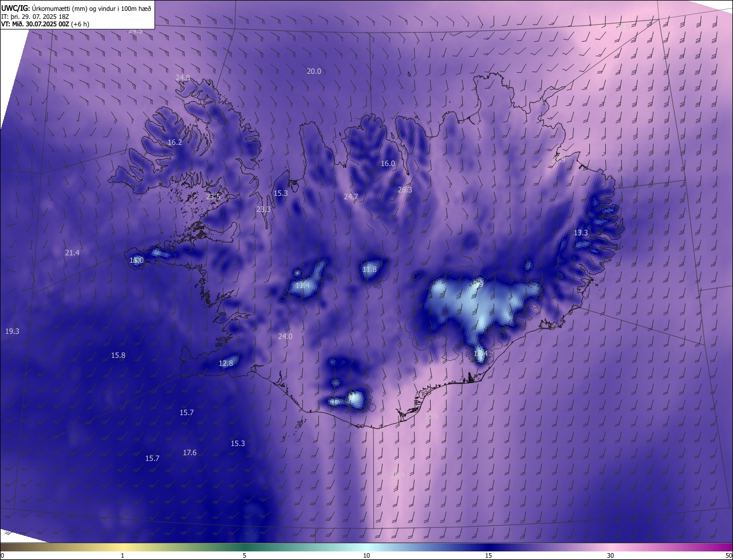
Task: Click the 23.3 map value
Action: coord(263,210)
